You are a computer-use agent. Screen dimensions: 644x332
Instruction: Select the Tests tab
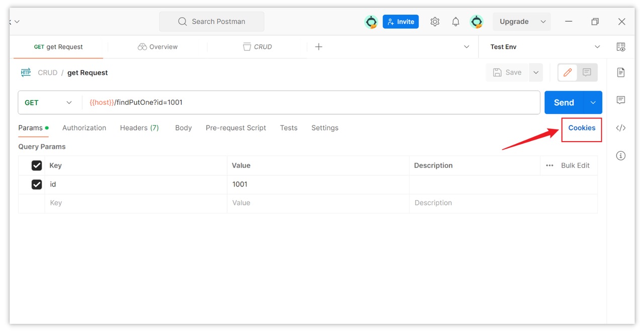[289, 128]
